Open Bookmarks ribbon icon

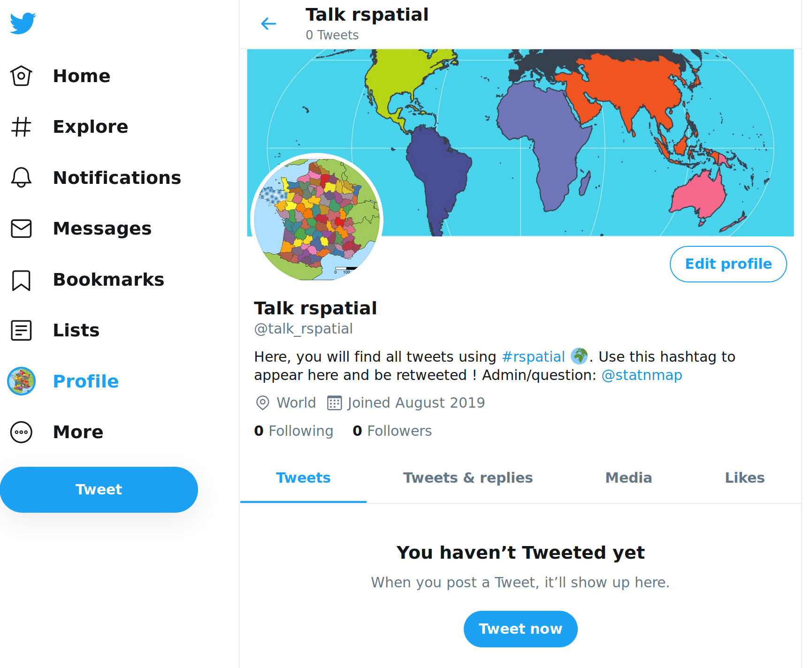click(x=21, y=280)
